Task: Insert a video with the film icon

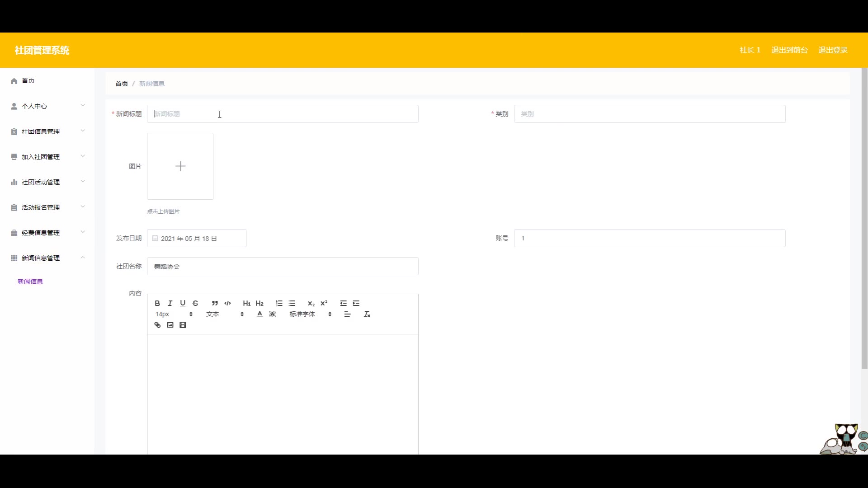Action: pos(183,325)
